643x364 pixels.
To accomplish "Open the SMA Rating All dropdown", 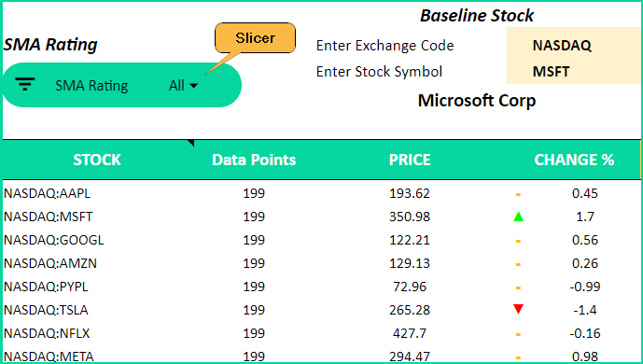I will coord(183,86).
